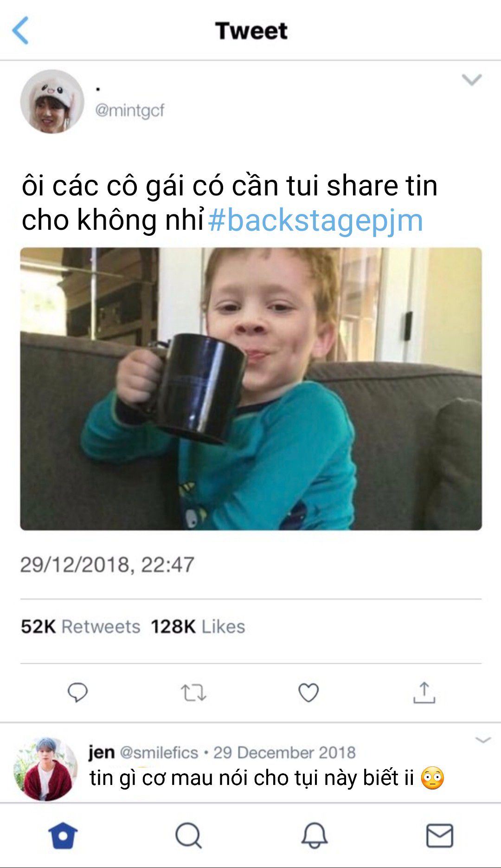
Task: Open jen's profile avatar
Action: [x=45, y=769]
